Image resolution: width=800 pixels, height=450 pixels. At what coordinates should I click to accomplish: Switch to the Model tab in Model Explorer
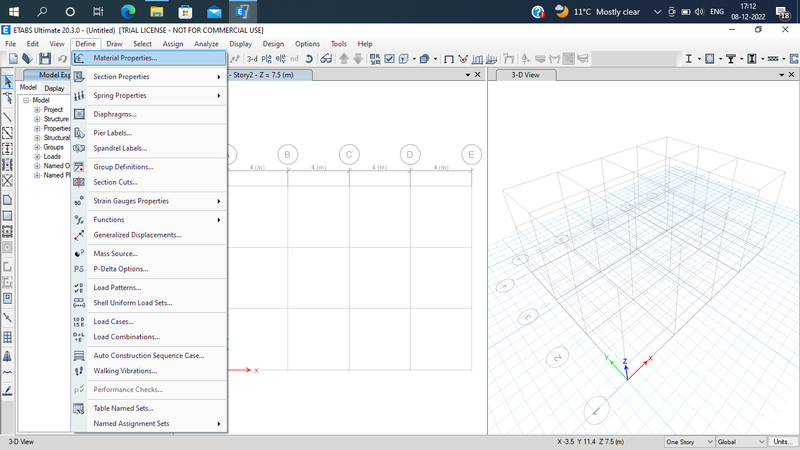pyautogui.click(x=28, y=88)
